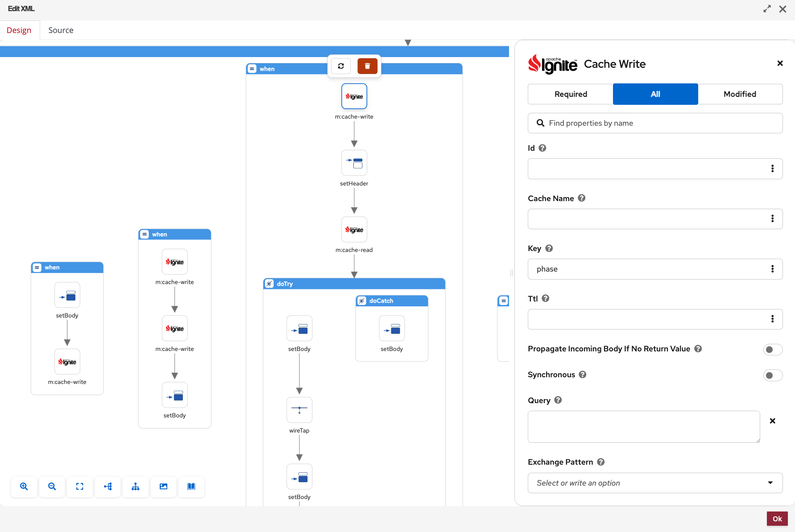
Task: Click the zoom in canvas icon
Action: coord(24,487)
